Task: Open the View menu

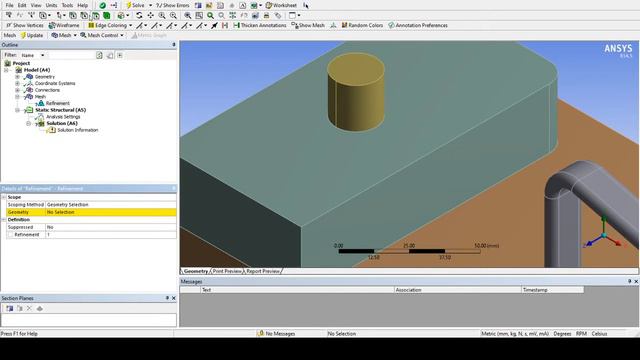Action: coord(36,5)
